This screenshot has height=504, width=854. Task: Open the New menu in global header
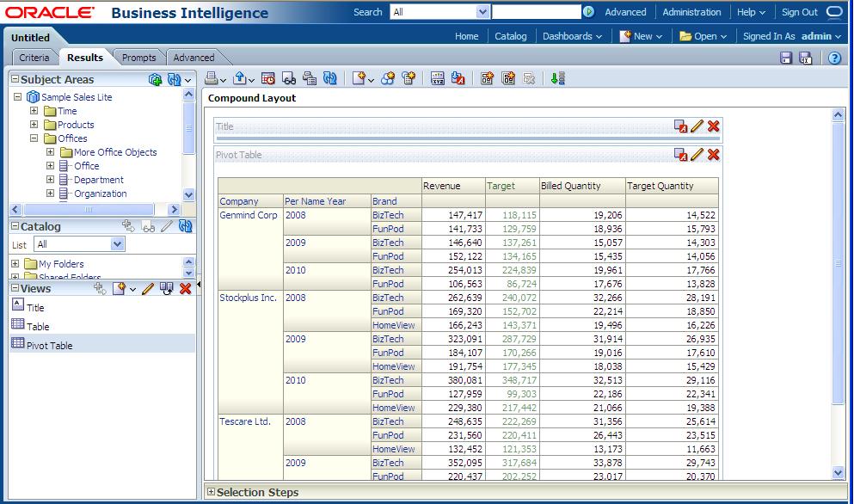(641, 36)
